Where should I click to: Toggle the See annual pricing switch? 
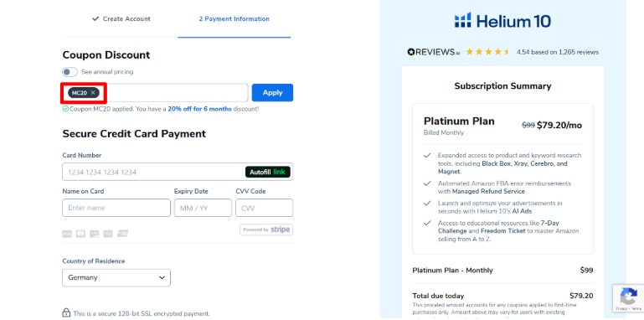click(70, 72)
